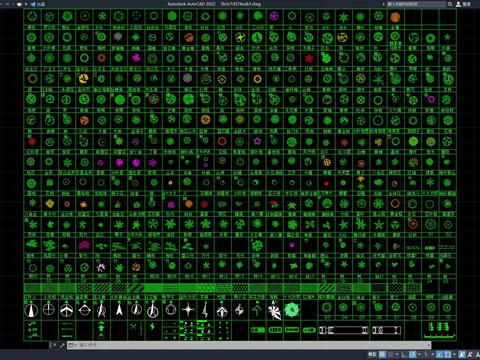The height and width of the screenshot is (360, 480).
Task: Toggle snap mode in status bar
Action: [390, 354]
